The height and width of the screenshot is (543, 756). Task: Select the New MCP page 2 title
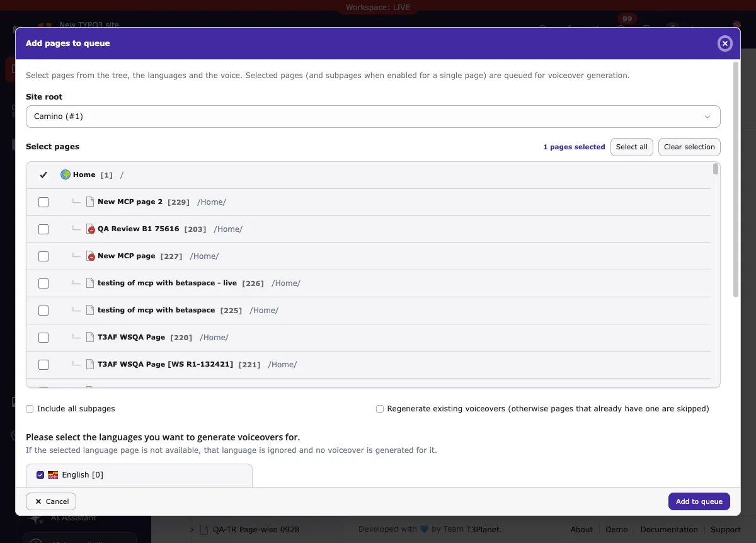coord(130,202)
